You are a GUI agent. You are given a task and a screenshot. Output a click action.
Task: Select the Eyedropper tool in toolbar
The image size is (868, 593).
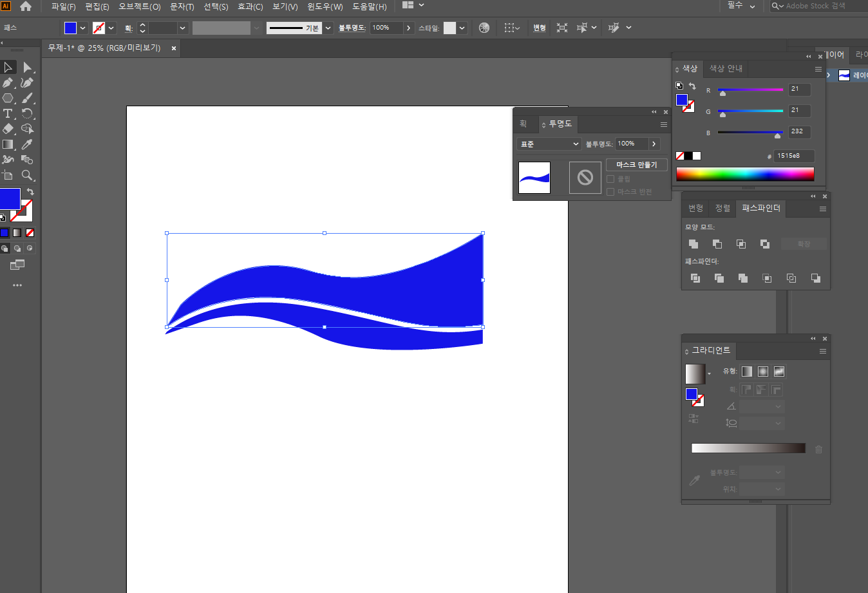[27, 144]
